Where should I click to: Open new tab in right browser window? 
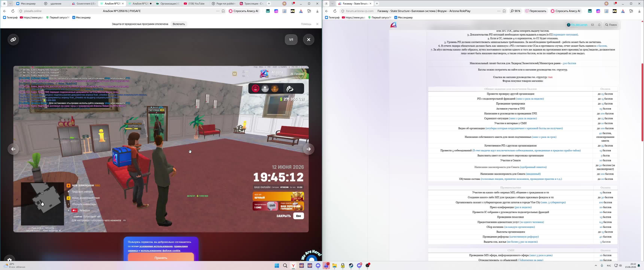pyautogui.click(x=377, y=4)
